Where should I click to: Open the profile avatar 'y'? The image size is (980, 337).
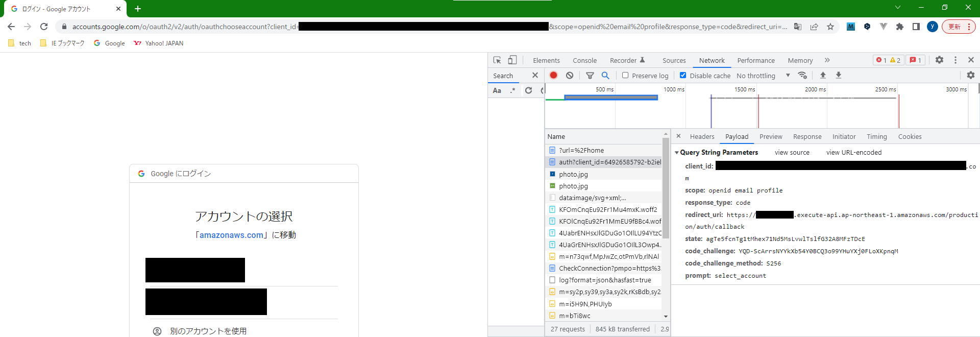[933, 27]
